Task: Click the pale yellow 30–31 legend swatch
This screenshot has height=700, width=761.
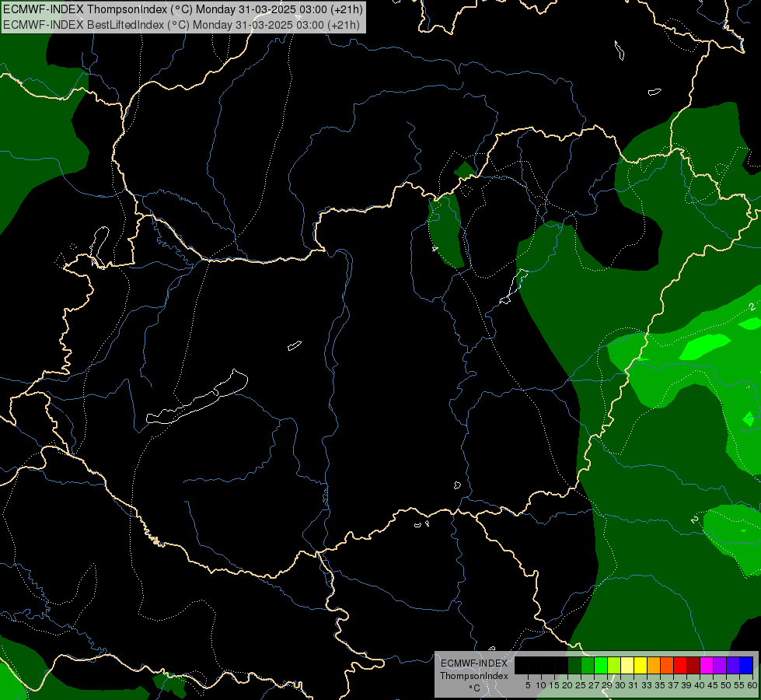Action: coord(627,665)
